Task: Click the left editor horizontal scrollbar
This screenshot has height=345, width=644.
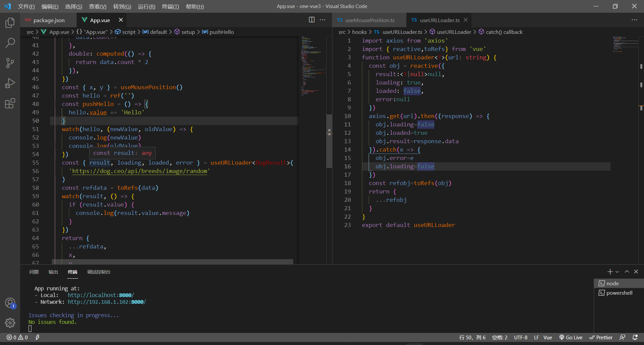Action: pyautogui.click(x=173, y=262)
